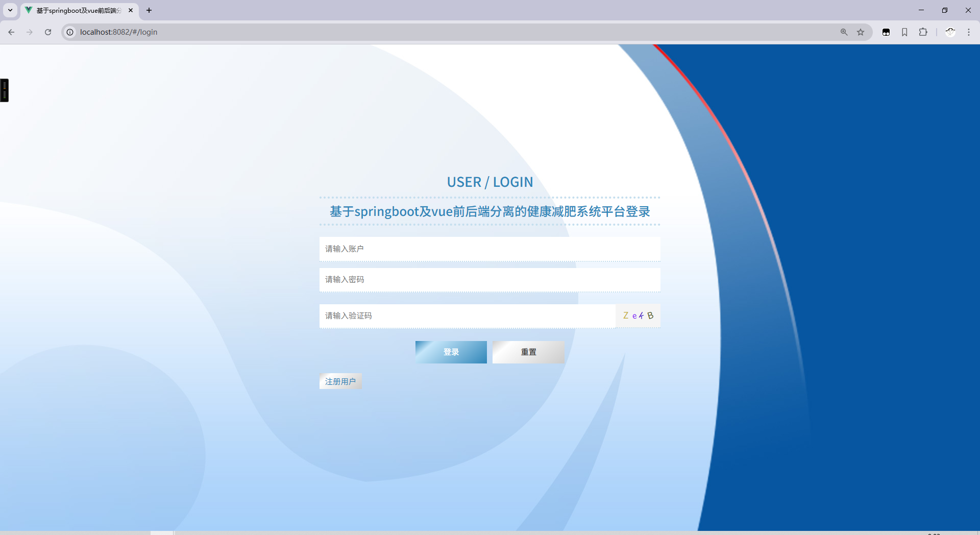Bookmark this page with the star icon
This screenshot has height=535, width=980.
[861, 32]
